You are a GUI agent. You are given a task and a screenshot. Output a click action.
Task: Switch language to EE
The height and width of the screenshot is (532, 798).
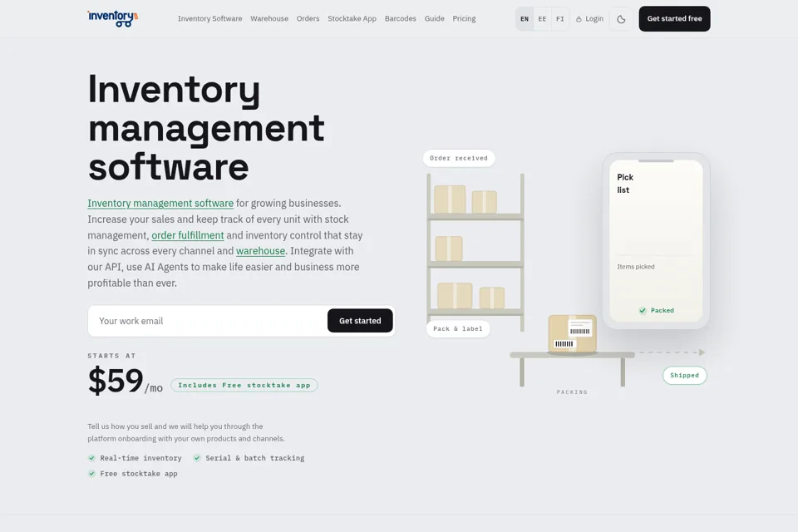542,19
